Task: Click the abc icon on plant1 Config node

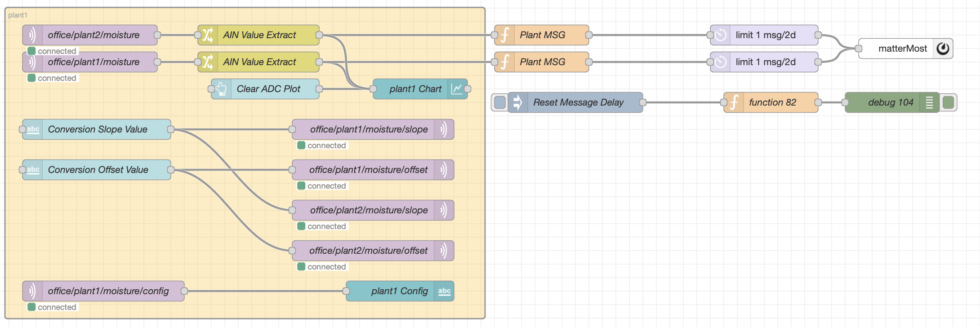Action: pyautogui.click(x=444, y=291)
